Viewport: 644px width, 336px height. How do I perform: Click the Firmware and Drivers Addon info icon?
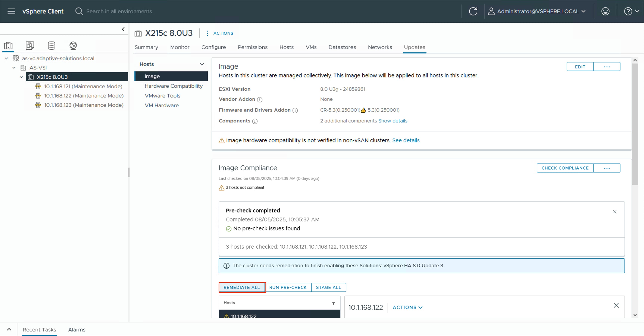pos(296,110)
